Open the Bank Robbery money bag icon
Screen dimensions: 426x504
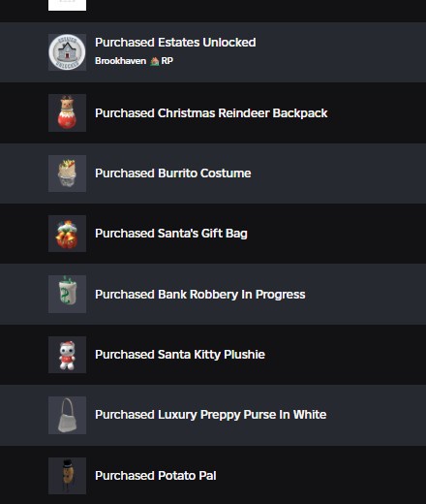pos(67,294)
